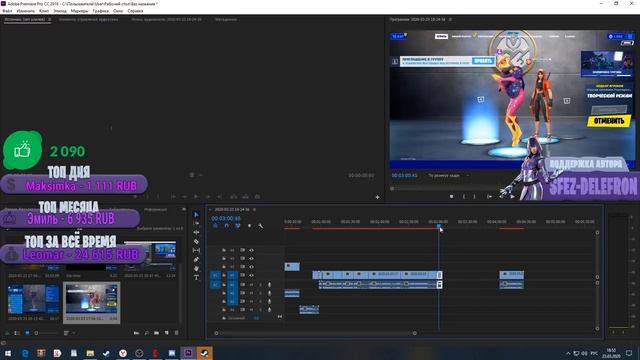
Task: Open the Справка menu
Action: click(x=135, y=11)
